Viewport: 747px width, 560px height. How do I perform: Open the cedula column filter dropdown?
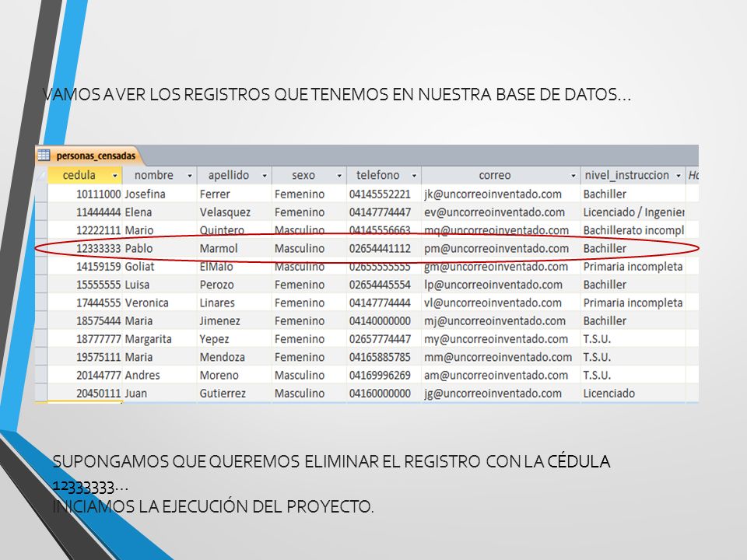click(115, 176)
